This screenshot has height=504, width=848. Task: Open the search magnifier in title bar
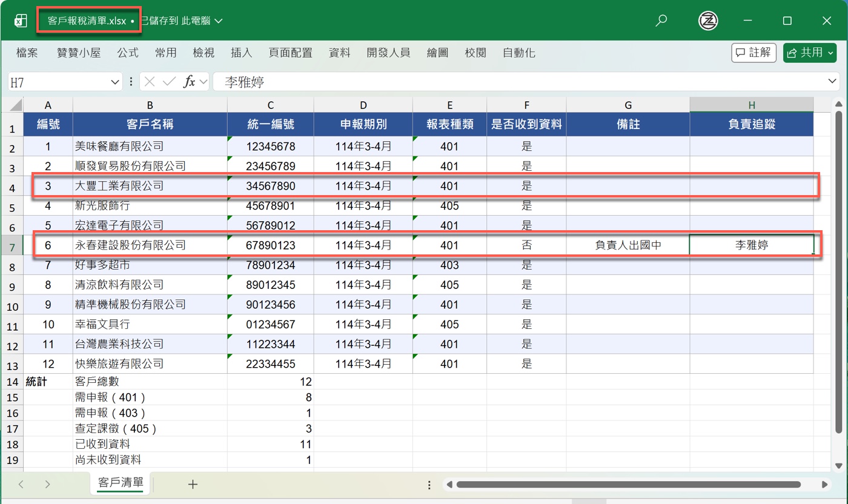point(661,21)
